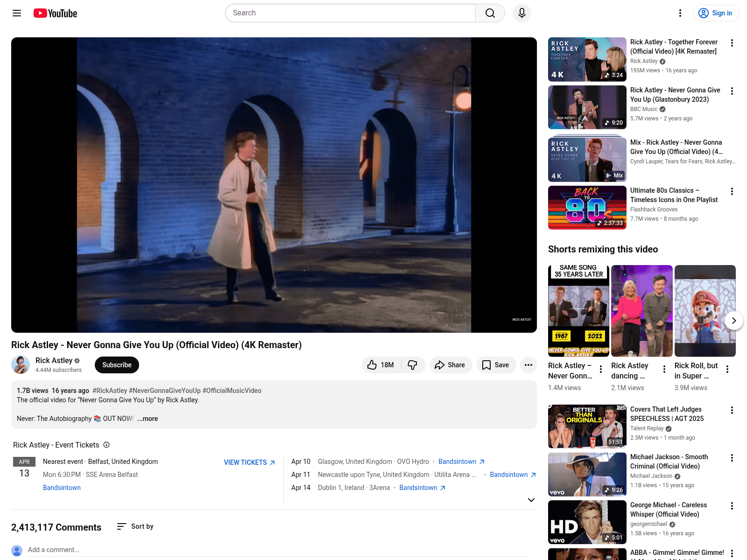Click the VIEW TICKETS link
The width and height of the screenshot is (747, 560).
tap(249, 462)
